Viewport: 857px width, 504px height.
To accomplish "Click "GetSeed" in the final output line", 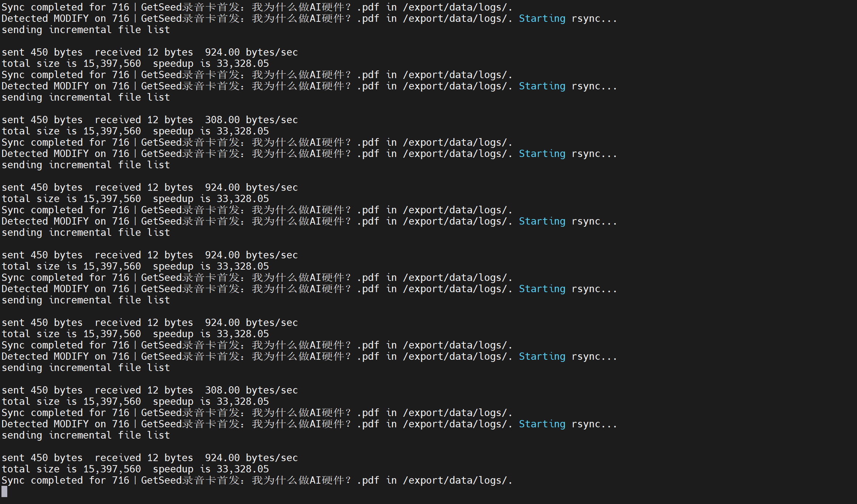I will point(161,480).
